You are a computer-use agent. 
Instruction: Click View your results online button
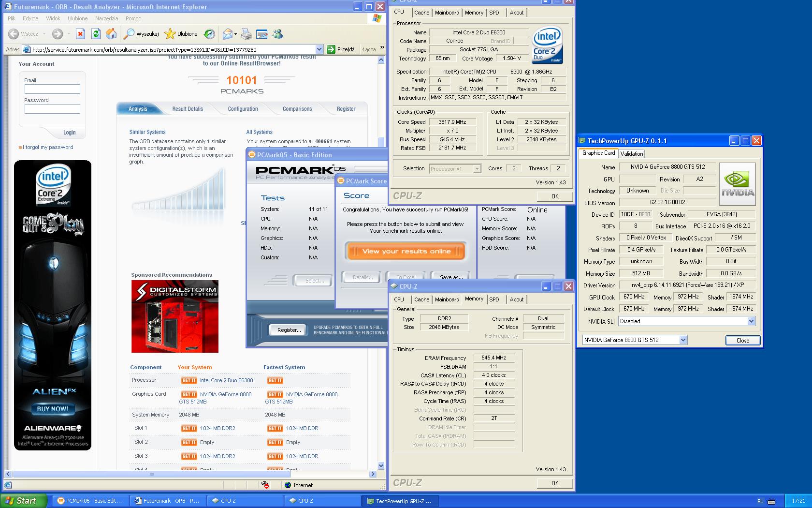(406, 251)
